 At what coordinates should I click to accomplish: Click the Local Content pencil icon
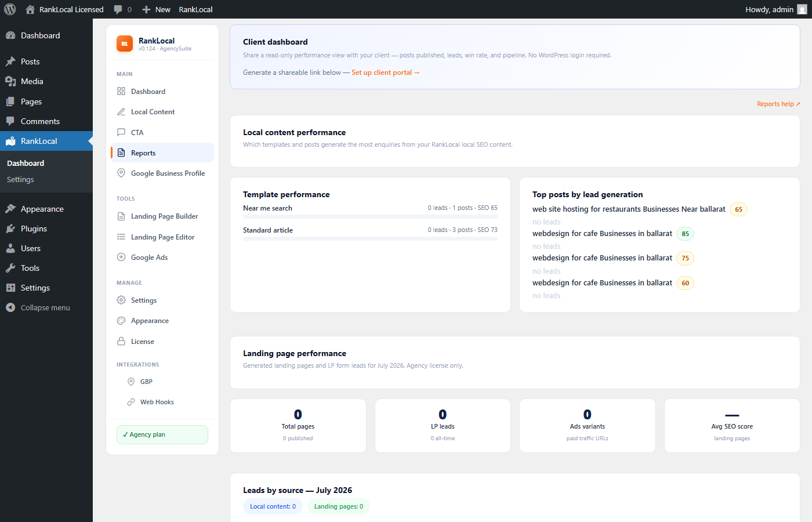[121, 111]
